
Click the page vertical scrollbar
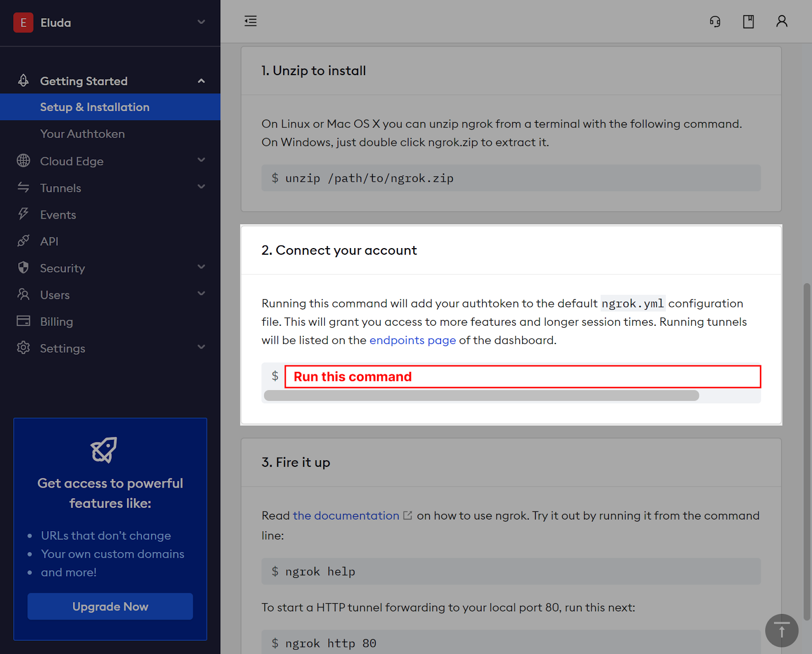pyautogui.click(x=807, y=452)
